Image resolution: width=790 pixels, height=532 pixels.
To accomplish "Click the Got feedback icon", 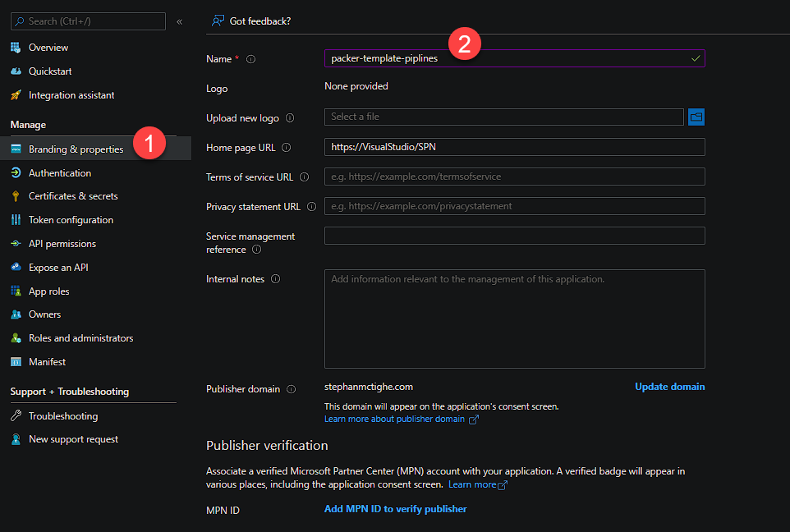I will pos(218,21).
